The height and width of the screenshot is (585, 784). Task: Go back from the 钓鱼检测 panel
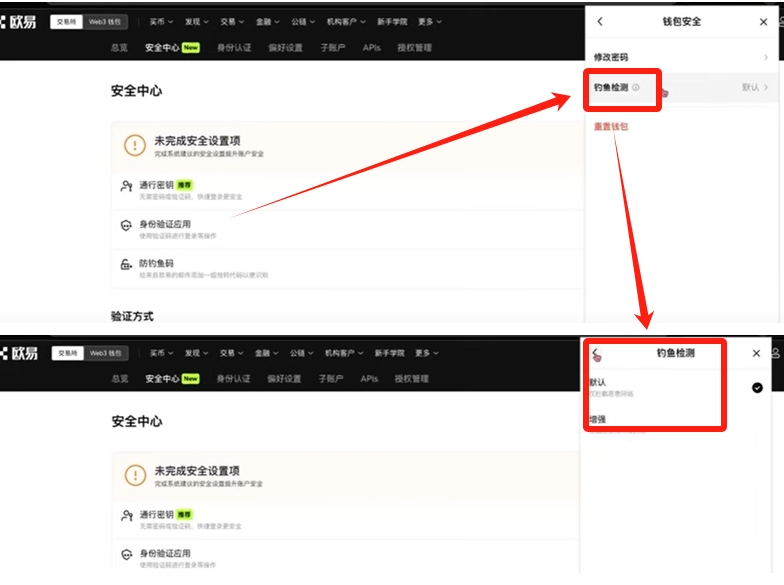tap(595, 353)
